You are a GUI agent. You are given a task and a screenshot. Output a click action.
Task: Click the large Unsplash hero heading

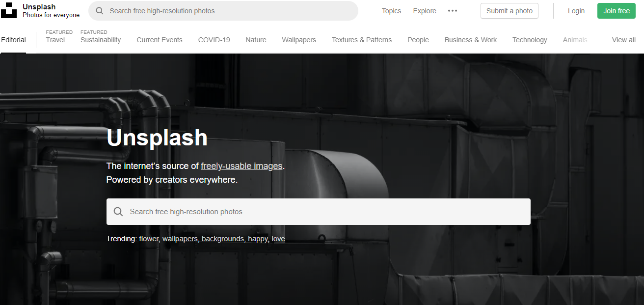(x=157, y=138)
